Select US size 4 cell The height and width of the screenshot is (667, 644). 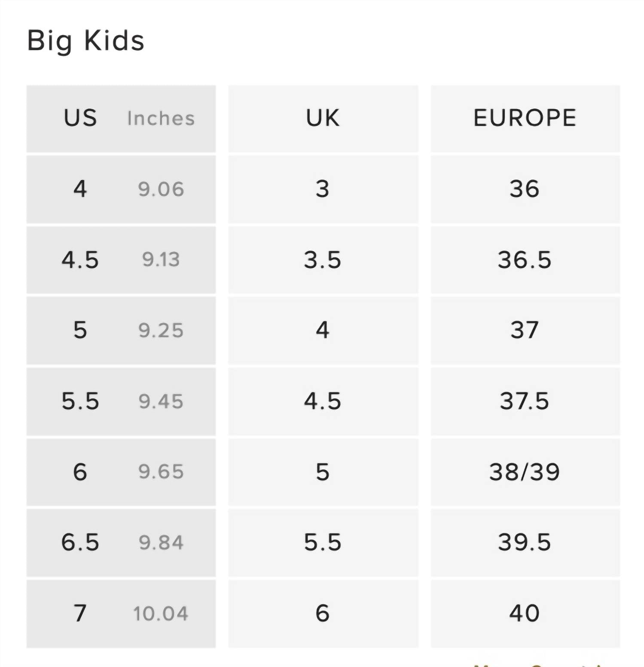80,189
